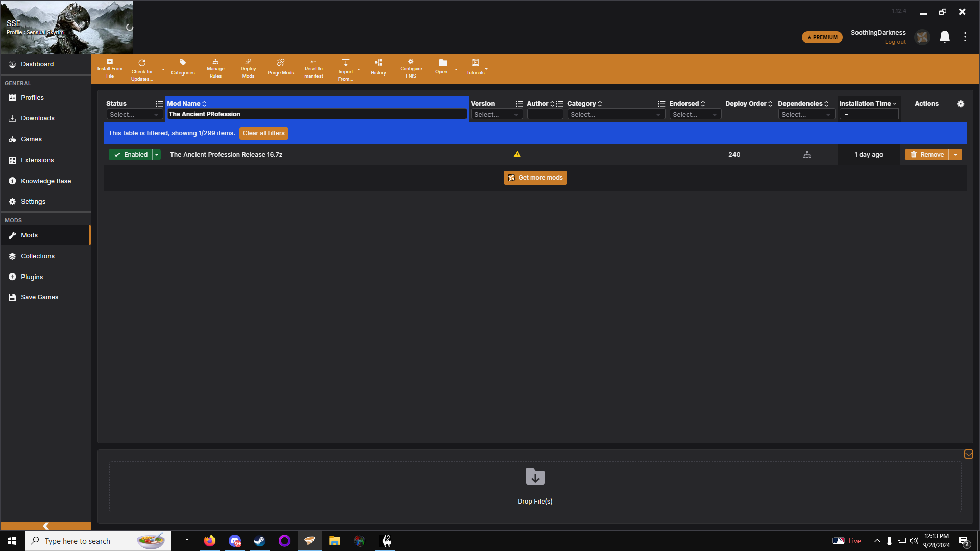Toggle Installation Time sort direction
The image size is (980, 551).
(868, 104)
